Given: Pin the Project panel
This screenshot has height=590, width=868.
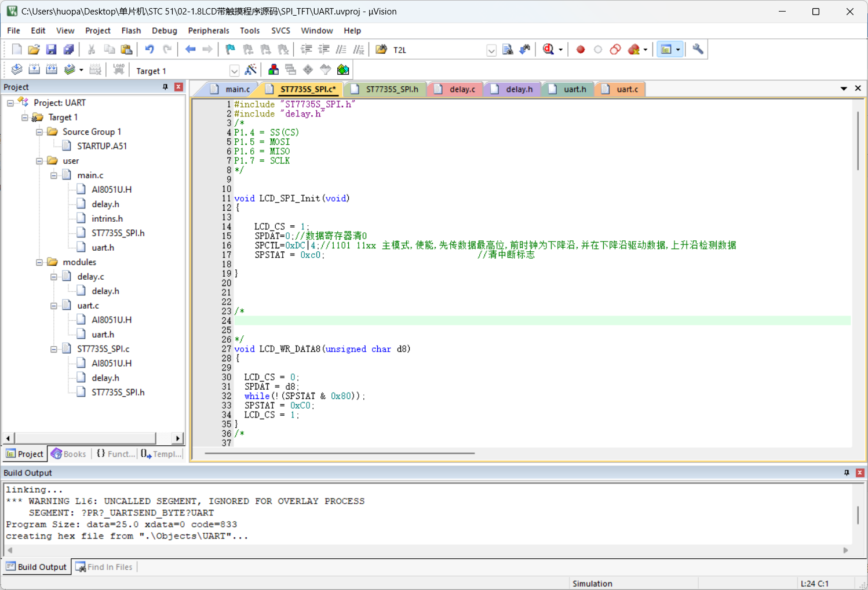Looking at the screenshot, I should pos(165,87).
